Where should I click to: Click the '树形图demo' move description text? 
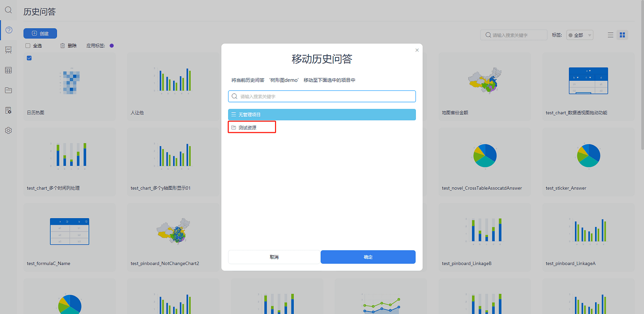coord(293,80)
